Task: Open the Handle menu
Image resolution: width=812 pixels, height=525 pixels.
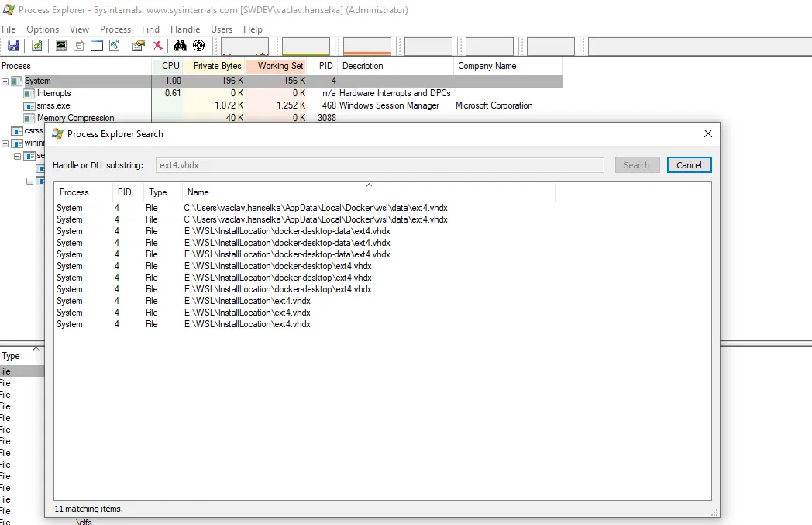Action: (x=185, y=29)
